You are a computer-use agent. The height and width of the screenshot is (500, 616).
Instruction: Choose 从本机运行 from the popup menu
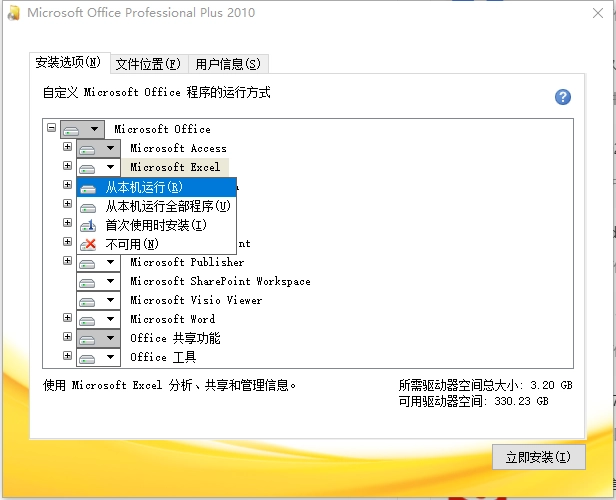tap(144, 187)
